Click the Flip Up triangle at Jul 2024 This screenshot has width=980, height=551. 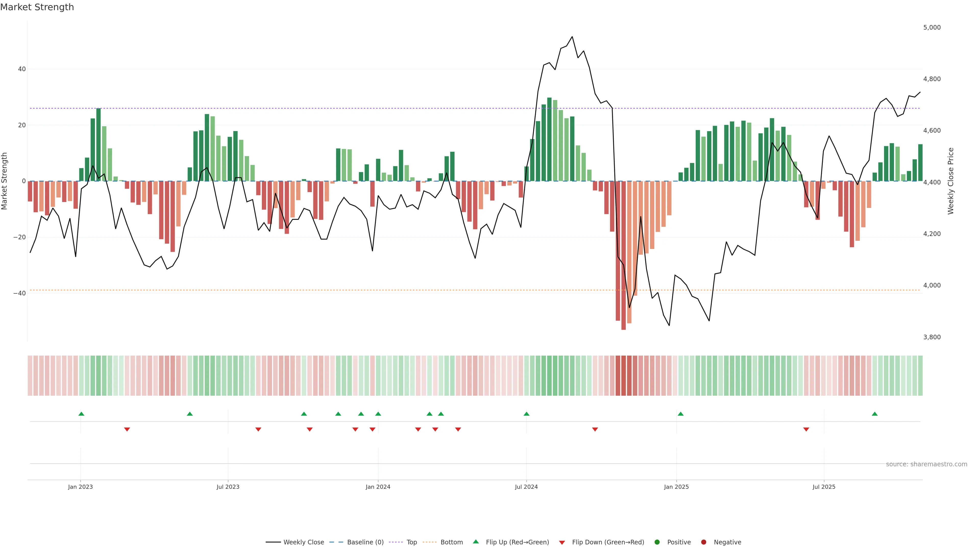(526, 414)
